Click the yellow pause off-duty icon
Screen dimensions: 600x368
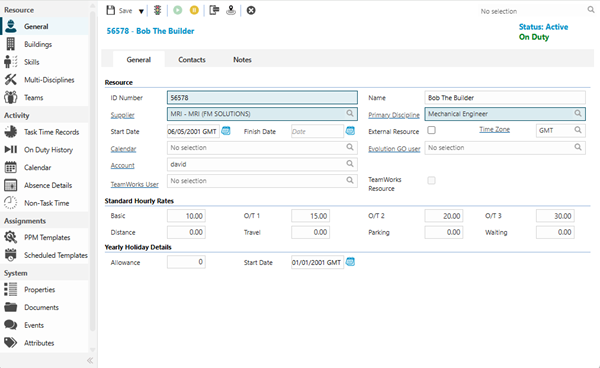[194, 10]
